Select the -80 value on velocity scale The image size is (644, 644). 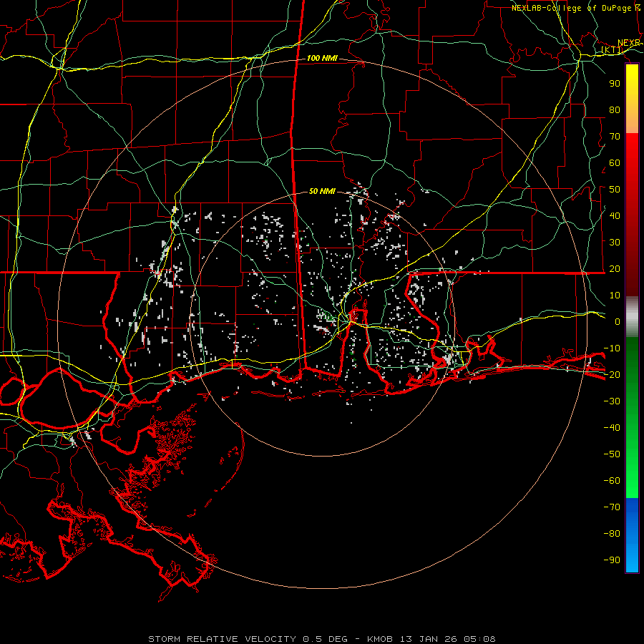click(612, 534)
